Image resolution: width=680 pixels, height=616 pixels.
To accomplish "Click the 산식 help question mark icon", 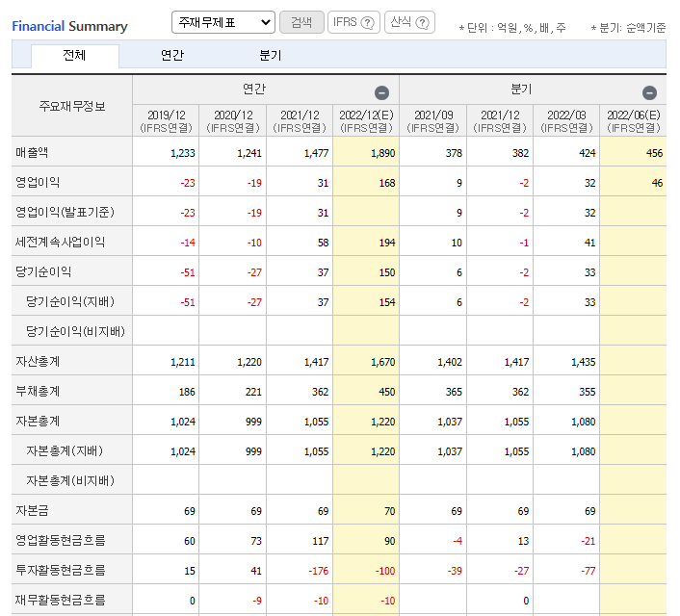I will pyautogui.click(x=422, y=22).
